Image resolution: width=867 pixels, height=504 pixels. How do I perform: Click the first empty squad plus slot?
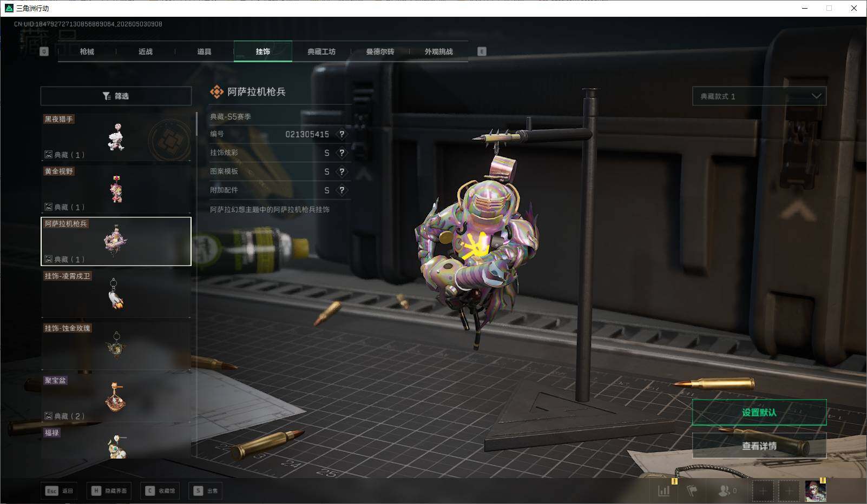[x=763, y=491]
